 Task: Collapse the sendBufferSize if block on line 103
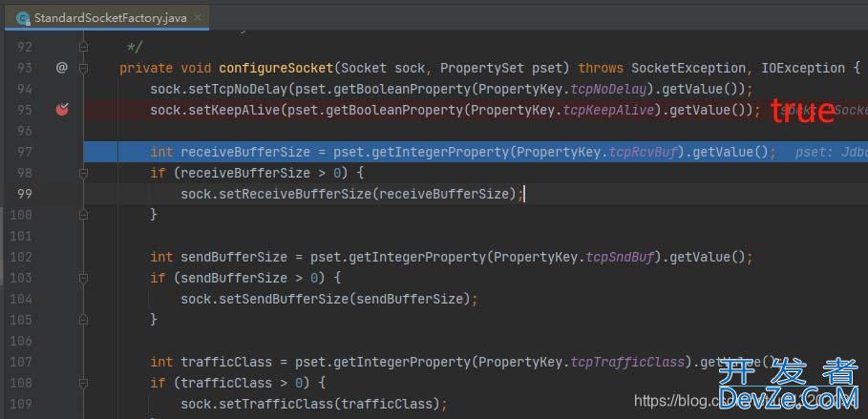click(x=84, y=278)
